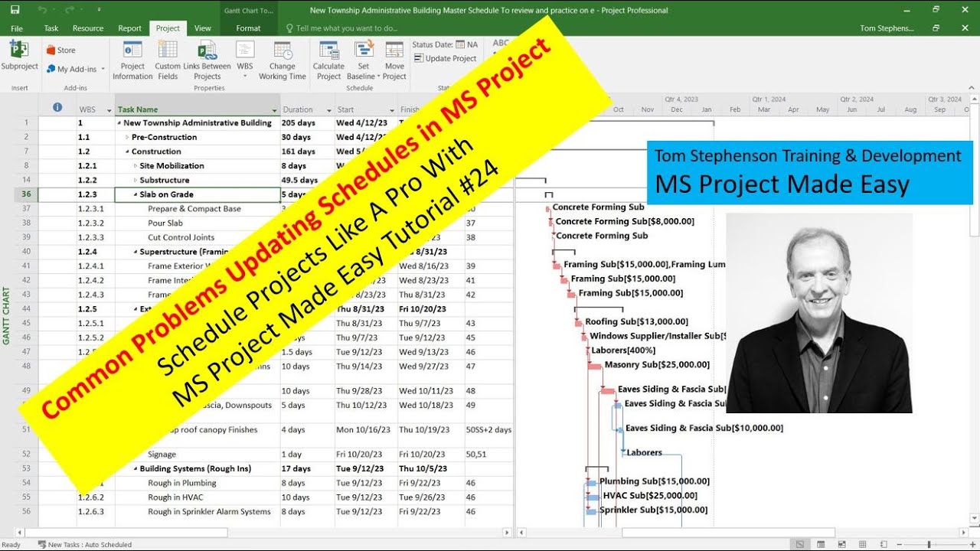Select the Rough in HVAC task
Image resolution: width=980 pixels, height=551 pixels.
[x=177, y=497]
